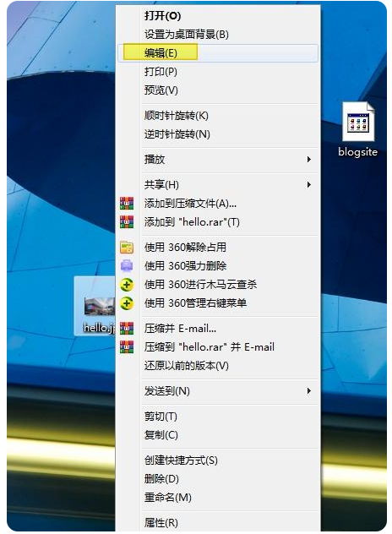392x534 pixels.
Task: Expand the 播放 submenu arrow
Action: [x=308, y=160]
